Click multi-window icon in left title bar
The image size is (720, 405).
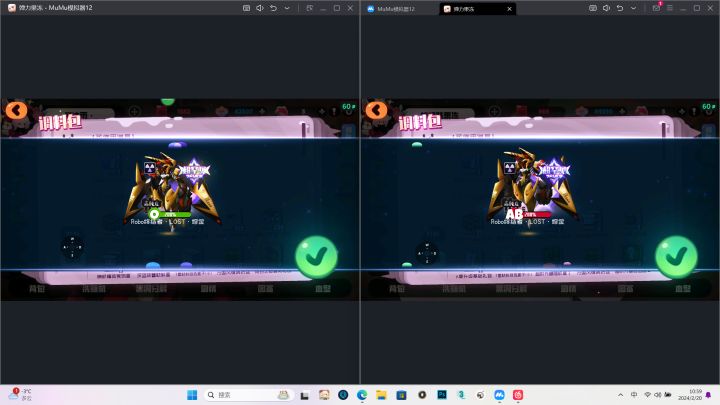coord(309,8)
